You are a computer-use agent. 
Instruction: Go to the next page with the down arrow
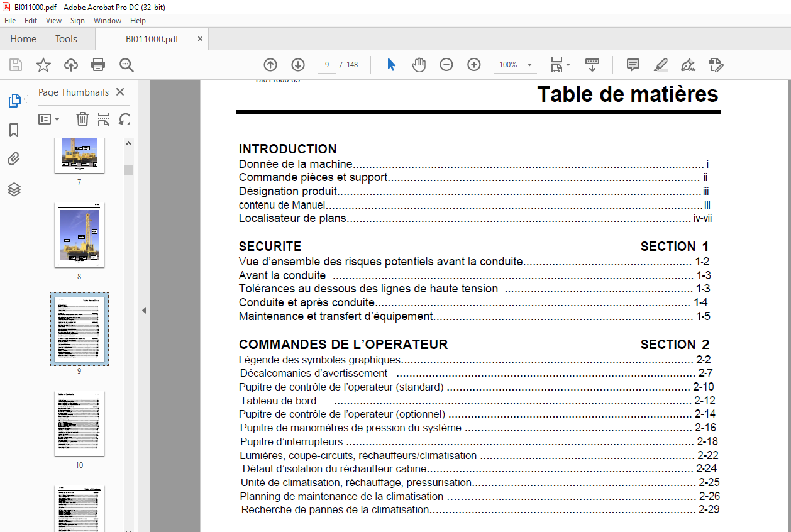(x=298, y=65)
